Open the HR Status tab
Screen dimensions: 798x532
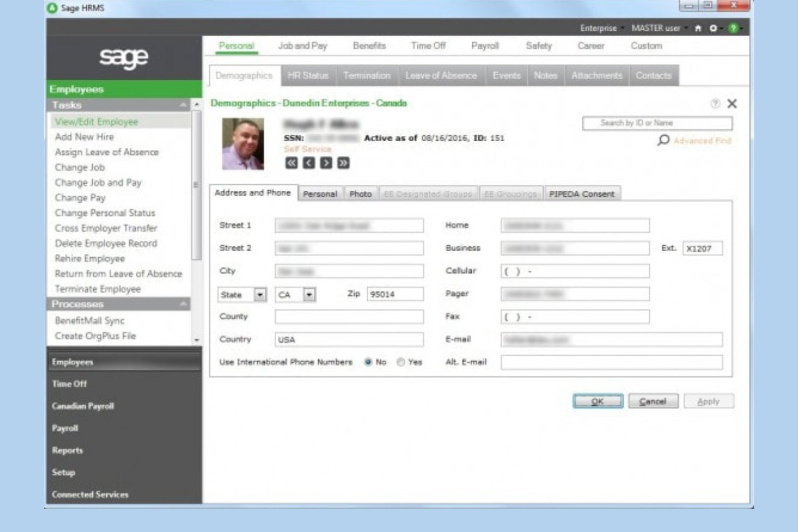(308, 75)
